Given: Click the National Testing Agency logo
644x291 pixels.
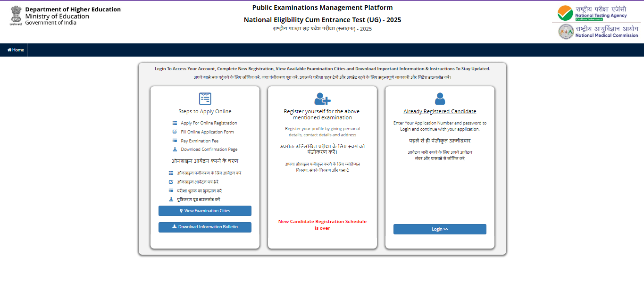Looking at the screenshot, I should coord(592,13).
